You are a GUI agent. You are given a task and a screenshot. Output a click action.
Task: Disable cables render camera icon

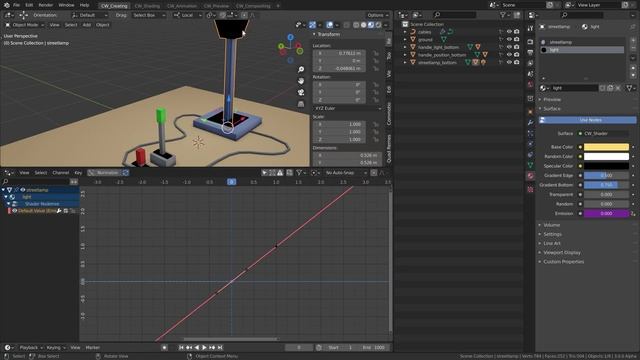(517, 32)
